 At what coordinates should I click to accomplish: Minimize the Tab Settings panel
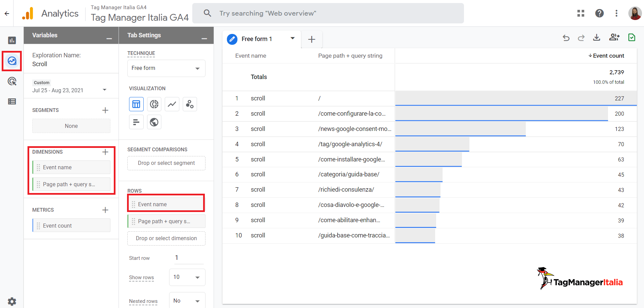pos(204,39)
